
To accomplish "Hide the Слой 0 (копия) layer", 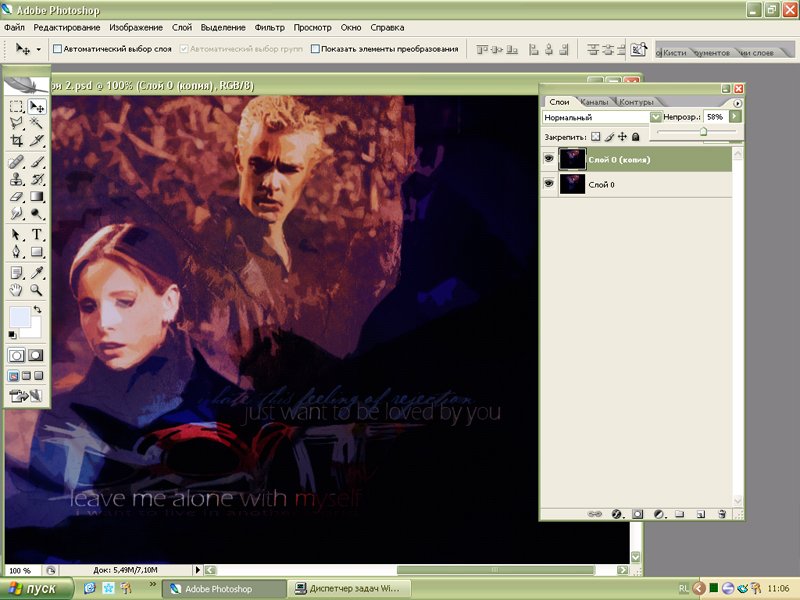I will 549,158.
